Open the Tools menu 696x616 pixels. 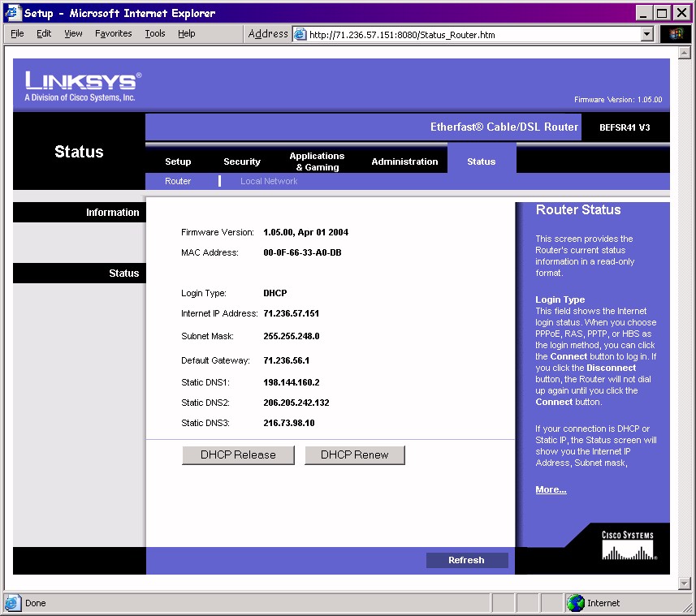155,34
